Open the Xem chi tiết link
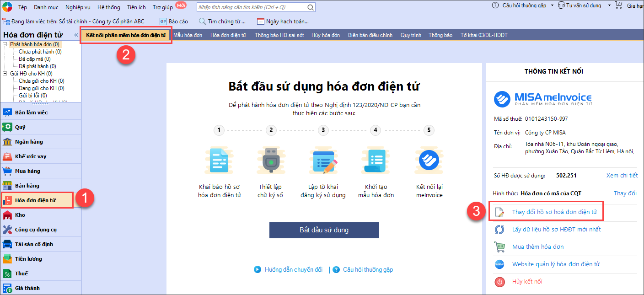Screen dimensions: 644x295 tap(622, 175)
